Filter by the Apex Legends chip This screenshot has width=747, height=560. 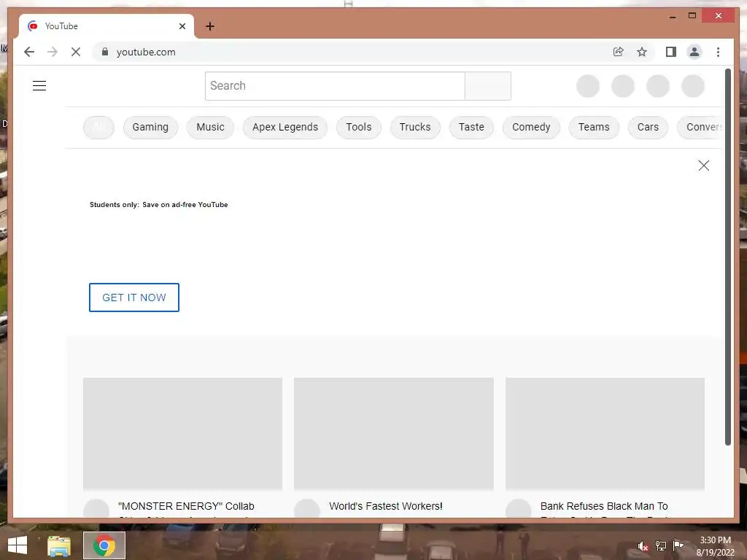(285, 127)
